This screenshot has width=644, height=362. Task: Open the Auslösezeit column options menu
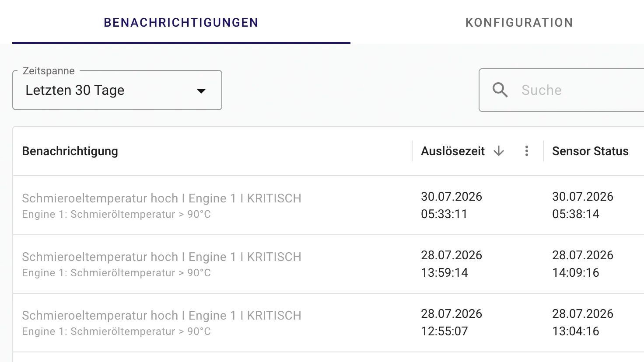[x=527, y=151]
